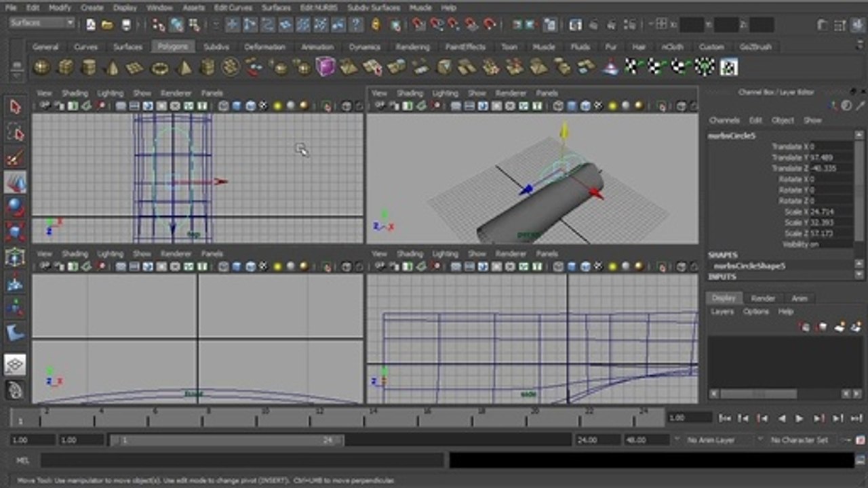Go to start of playback range

pyautogui.click(x=725, y=418)
